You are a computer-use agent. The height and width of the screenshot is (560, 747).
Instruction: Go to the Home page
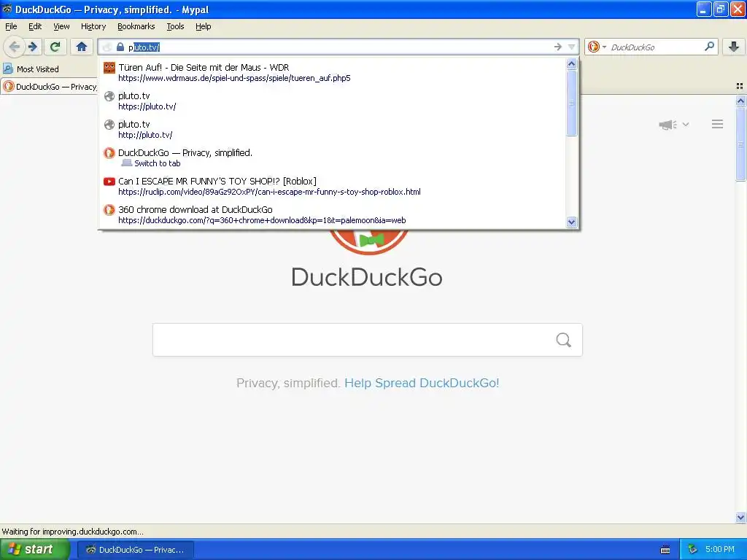coord(82,47)
